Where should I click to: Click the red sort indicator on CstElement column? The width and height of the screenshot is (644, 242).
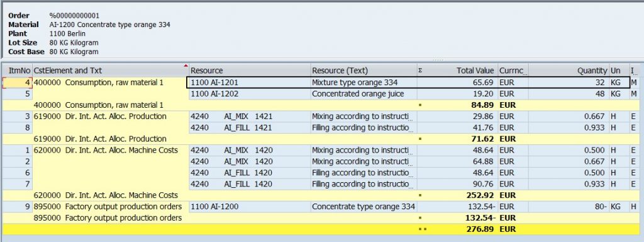[x=186, y=66]
